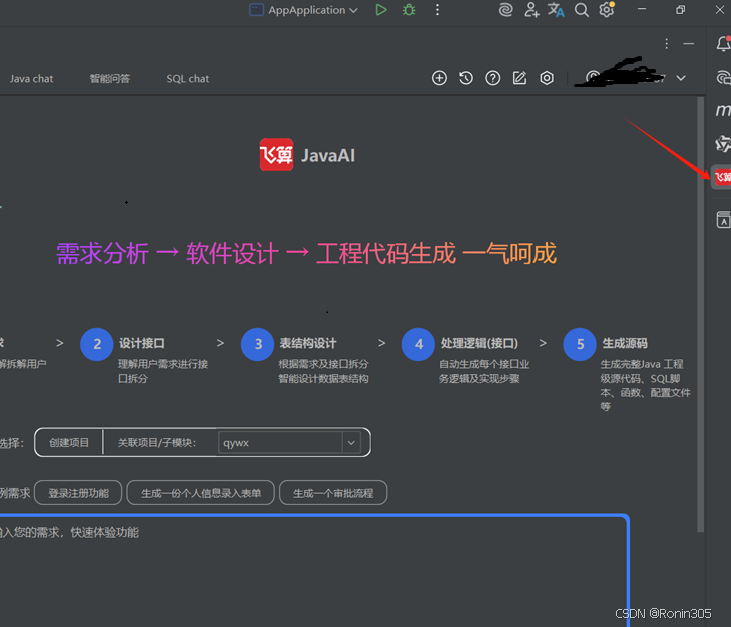The width and height of the screenshot is (731, 627).
Task: Open Maven tool window icon
Action: coord(723,110)
